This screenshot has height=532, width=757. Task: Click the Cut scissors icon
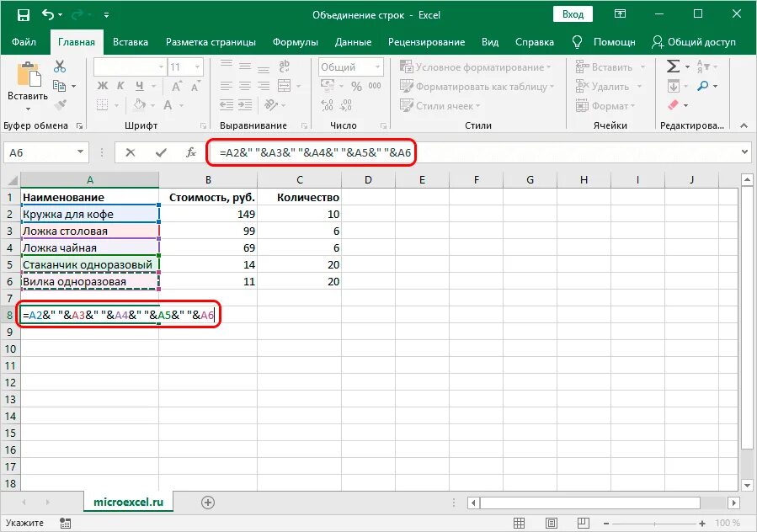point(60,66)
